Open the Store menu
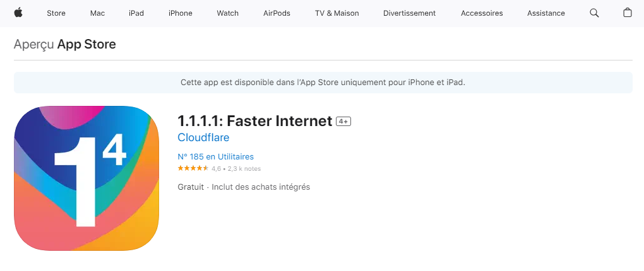 click(x=56, y=13)
